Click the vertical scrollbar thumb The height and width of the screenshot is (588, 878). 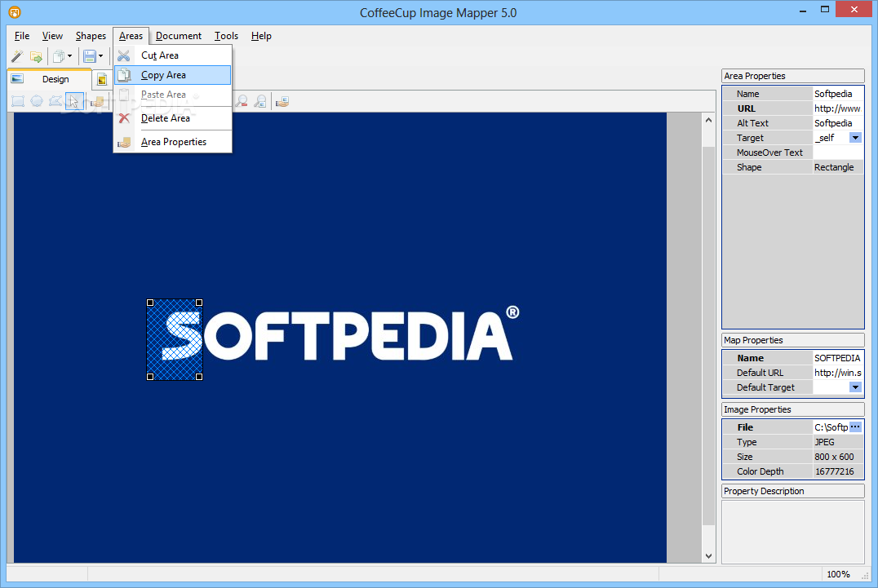pyautogui.click(x=708, y=336)
